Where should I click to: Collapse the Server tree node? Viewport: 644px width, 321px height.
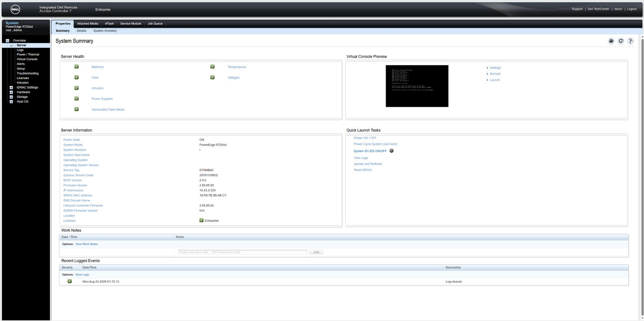(11, 46)
